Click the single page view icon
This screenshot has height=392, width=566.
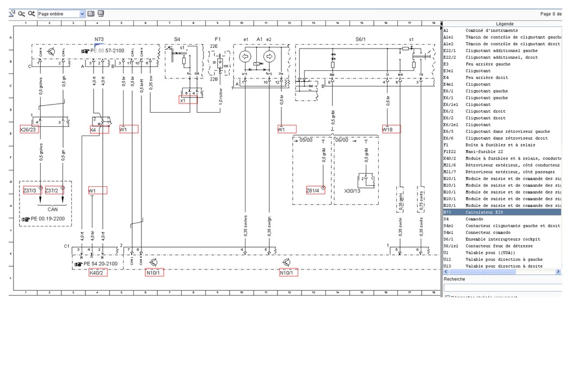click(91, 14)
